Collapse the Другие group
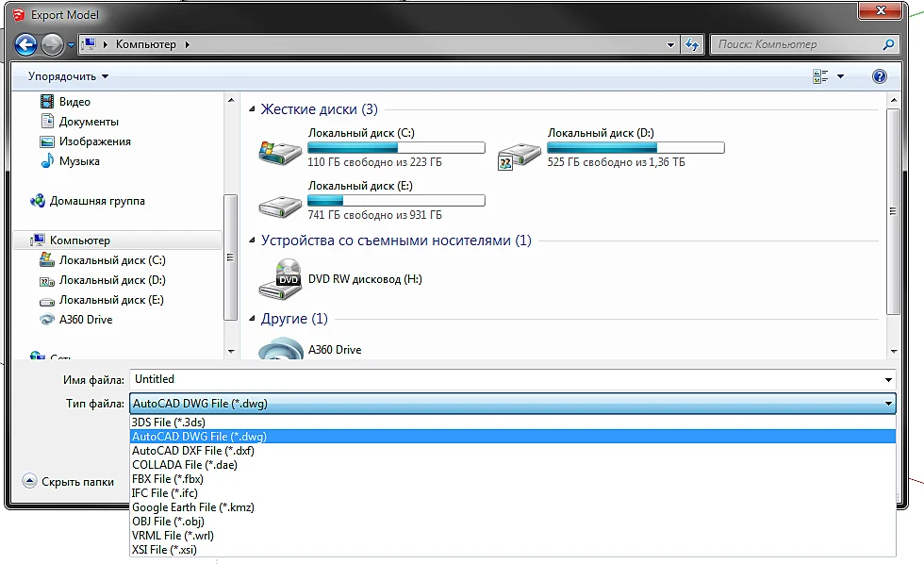 click(x=252, y=319)
